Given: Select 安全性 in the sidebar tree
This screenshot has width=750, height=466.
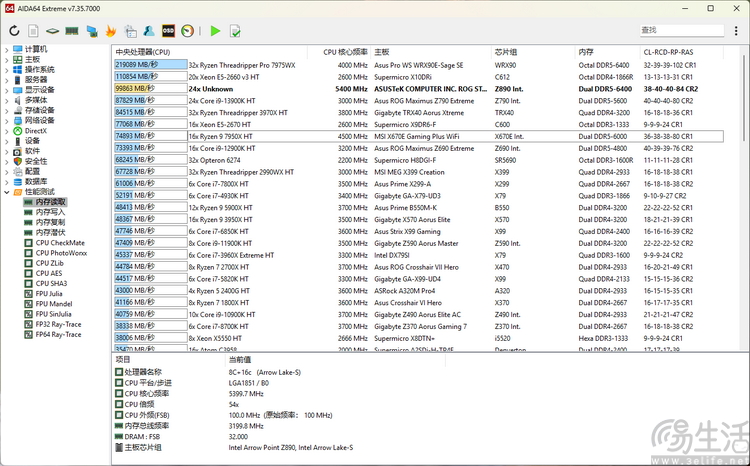Looking at the screenshot, I should [36, 161].
